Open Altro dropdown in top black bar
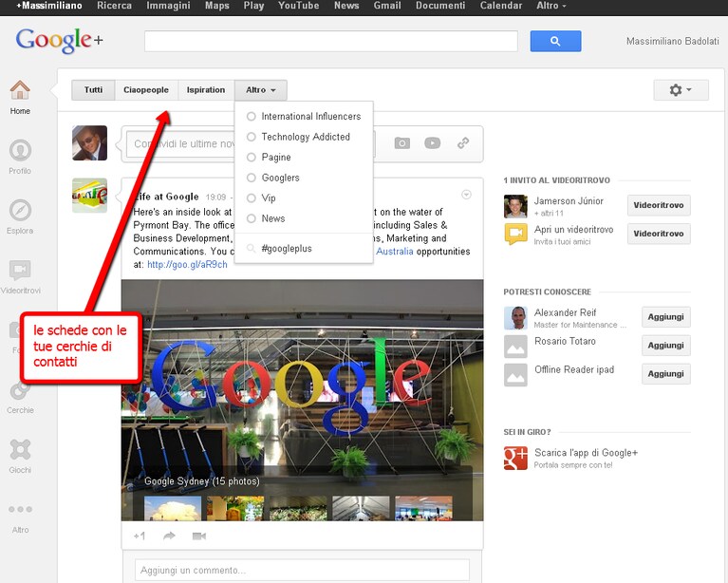Viewport: 728px width, 583px height. [x=551, y=6]
